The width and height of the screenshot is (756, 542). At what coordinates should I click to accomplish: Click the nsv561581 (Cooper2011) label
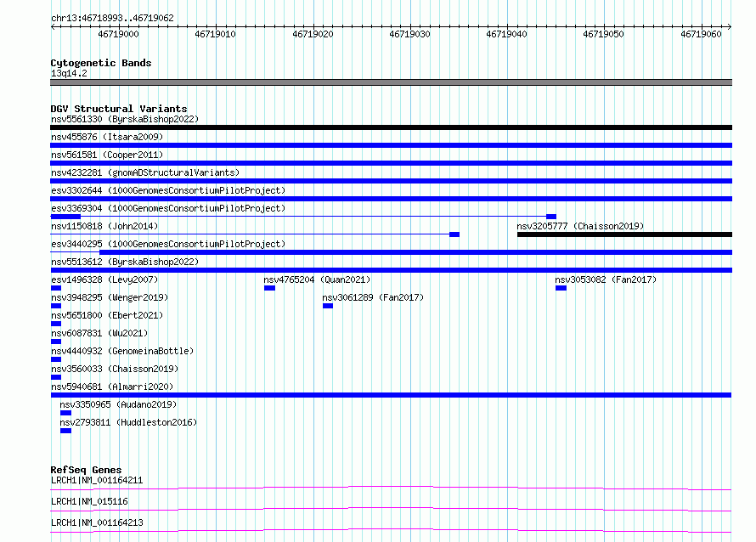[x=107, y=155]
